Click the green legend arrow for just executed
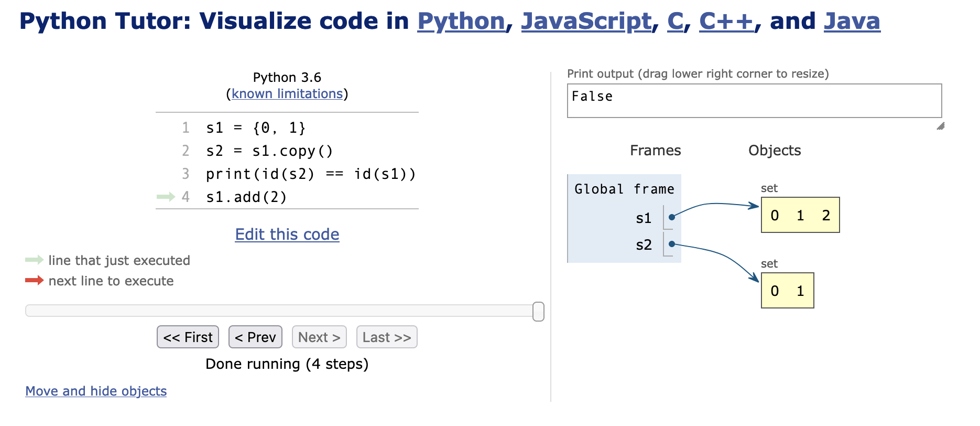 pyautogui.click(x=34, y=260)
